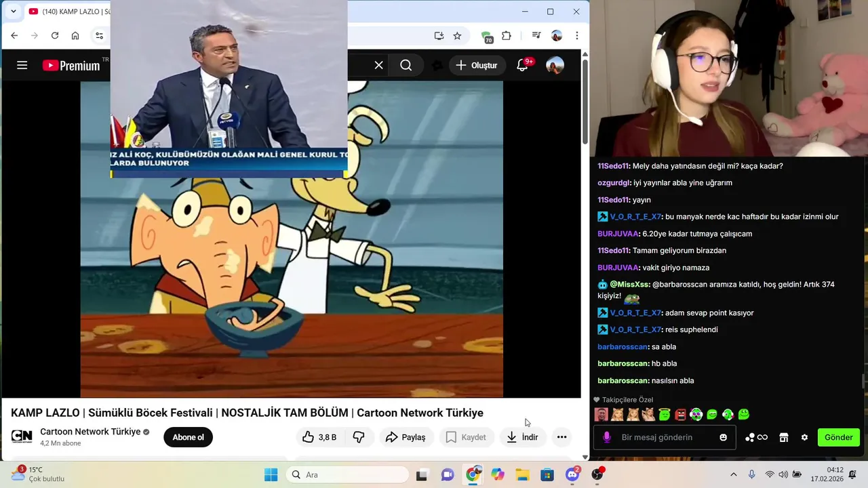Clear the YouTube search box with X
This screenshot has width=868, height=488.
point(378,65)
